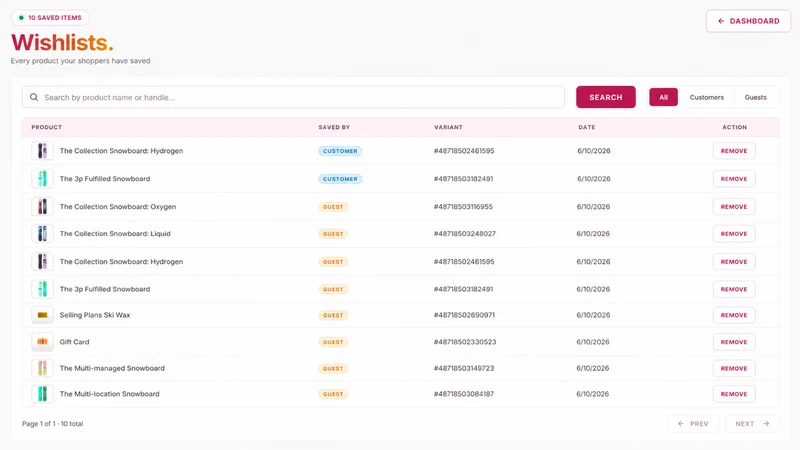This screenshot has width=800, height=450.
Task: Click 'The Collection Snowboard: Oxygen' name
Action: (118, 207)
